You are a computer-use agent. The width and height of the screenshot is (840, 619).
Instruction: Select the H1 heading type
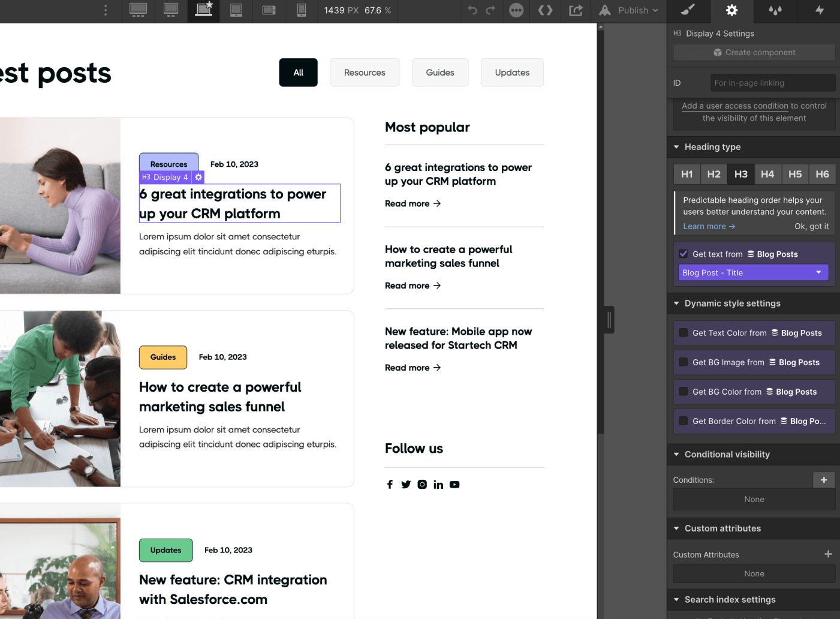click(x=687, y=174)
